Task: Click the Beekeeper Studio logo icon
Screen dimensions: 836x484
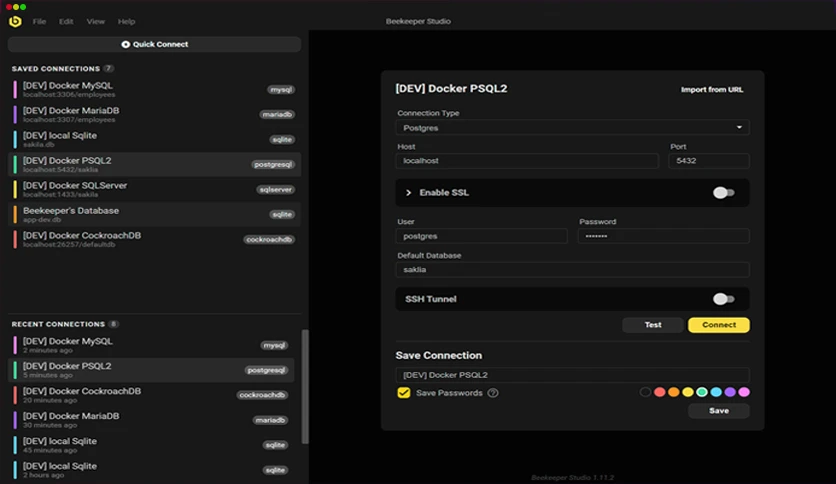Action: (x=15, y=21)
